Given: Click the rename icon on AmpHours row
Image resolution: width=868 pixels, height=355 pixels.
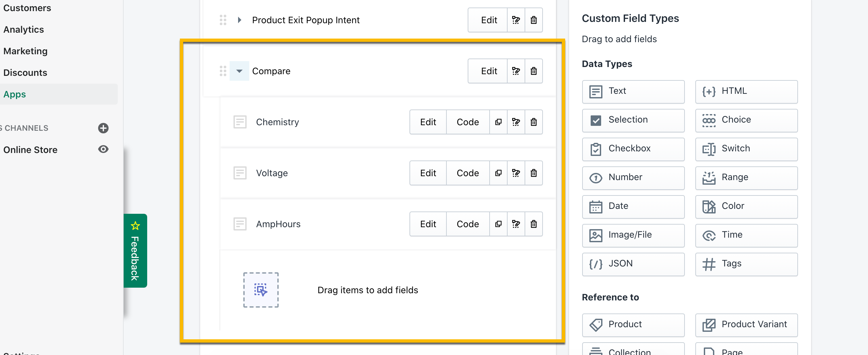Looking at the screenshot, I should click(x=515, y=224).
